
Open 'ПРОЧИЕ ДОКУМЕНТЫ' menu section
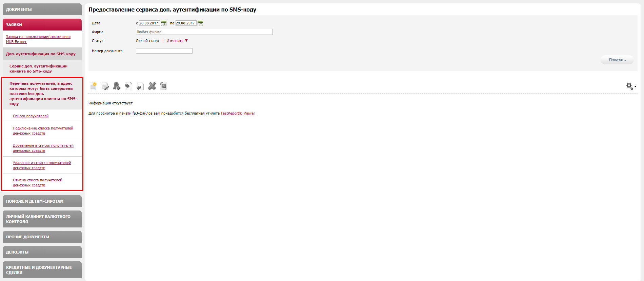(x=42, y=237)
